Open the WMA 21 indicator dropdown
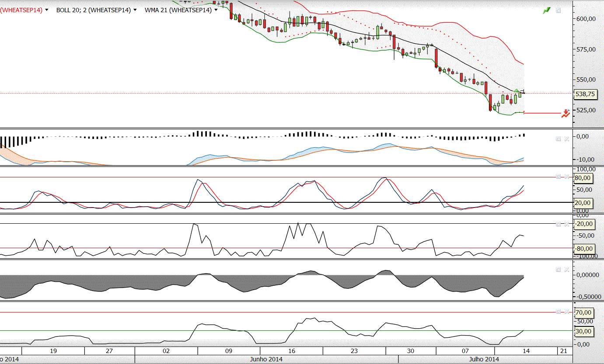 215,10
